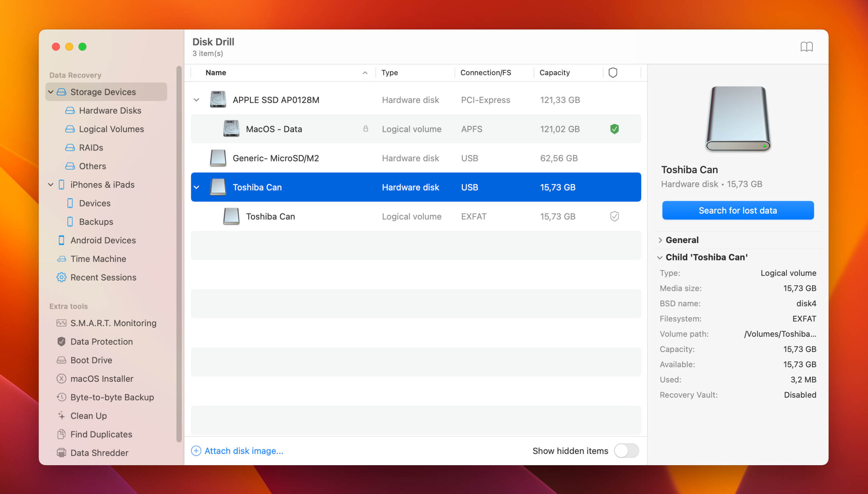The width and height of the screenshot is (868, 494).
Task: Select the Toshiba Can logical volume row
Action: [416, 216]
